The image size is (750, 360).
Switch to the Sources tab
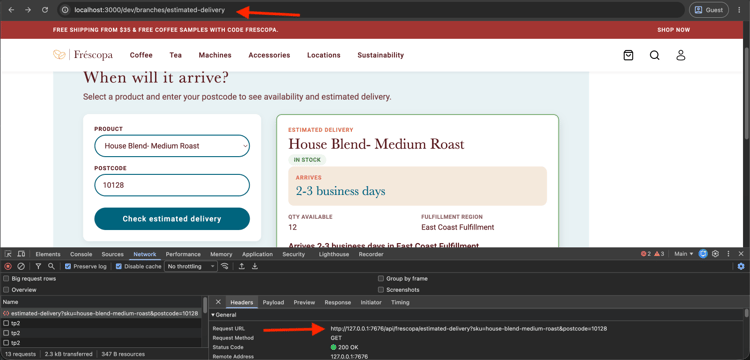pyautogui.click(x=112, y=254)
